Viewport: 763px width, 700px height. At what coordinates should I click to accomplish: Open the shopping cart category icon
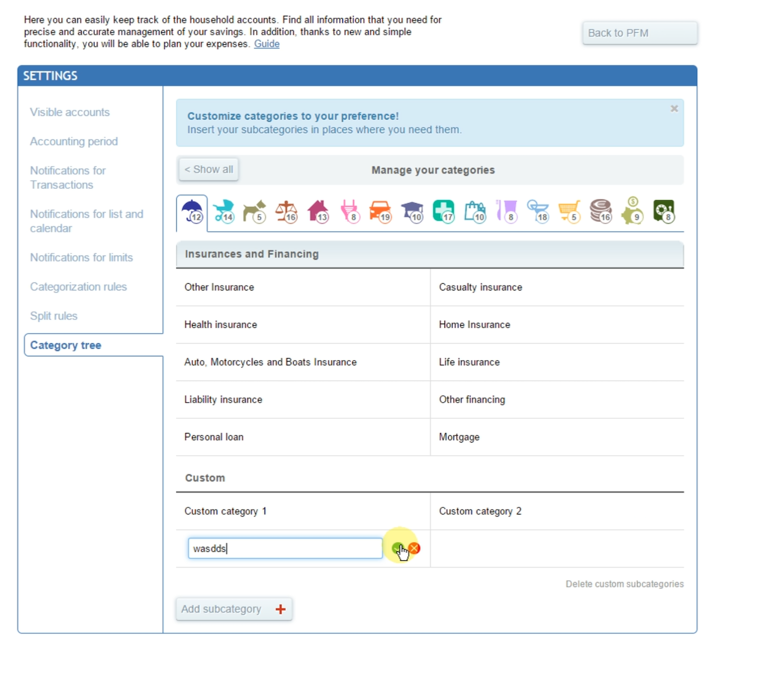click(x=569, y=211)
